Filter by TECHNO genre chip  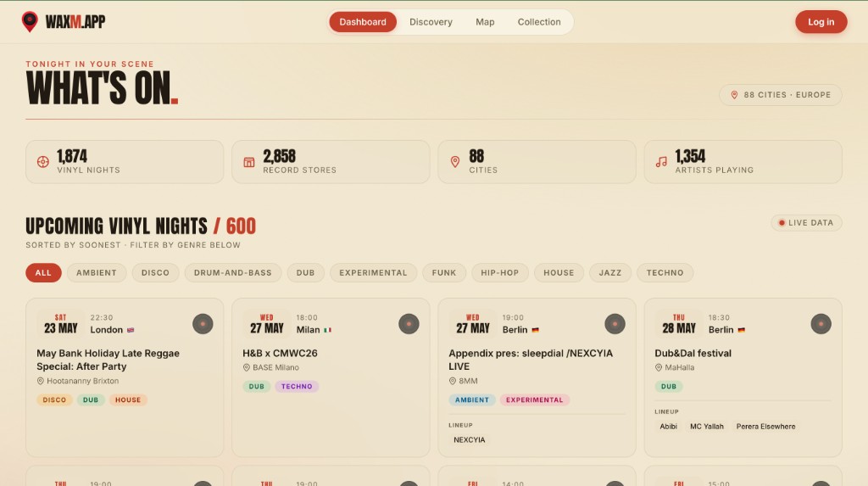point(665,272)
